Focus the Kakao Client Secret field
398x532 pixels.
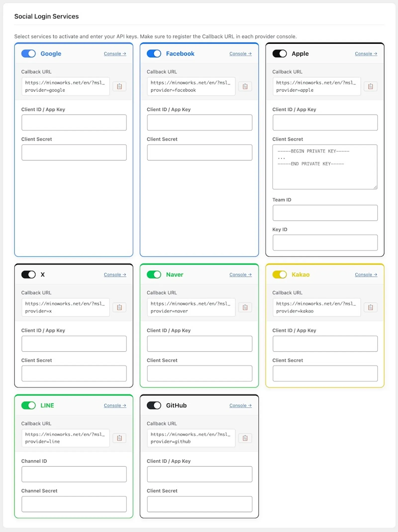325,373
